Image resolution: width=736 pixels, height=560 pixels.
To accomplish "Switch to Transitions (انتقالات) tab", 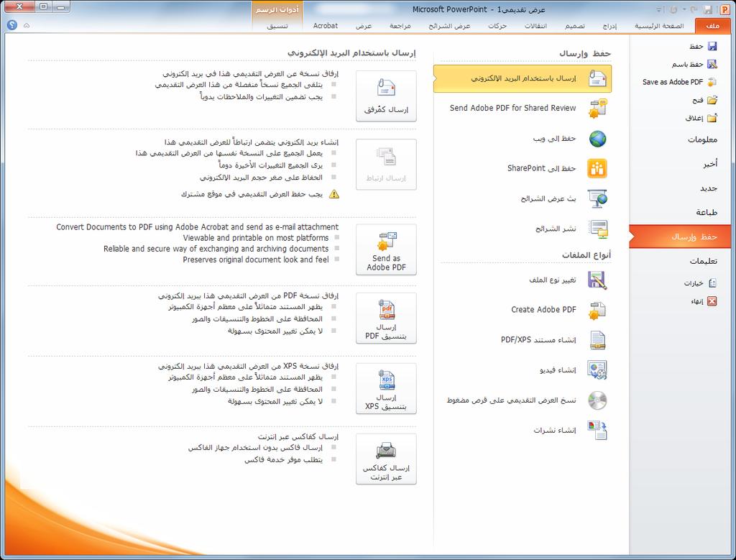I will coord(535,26).
